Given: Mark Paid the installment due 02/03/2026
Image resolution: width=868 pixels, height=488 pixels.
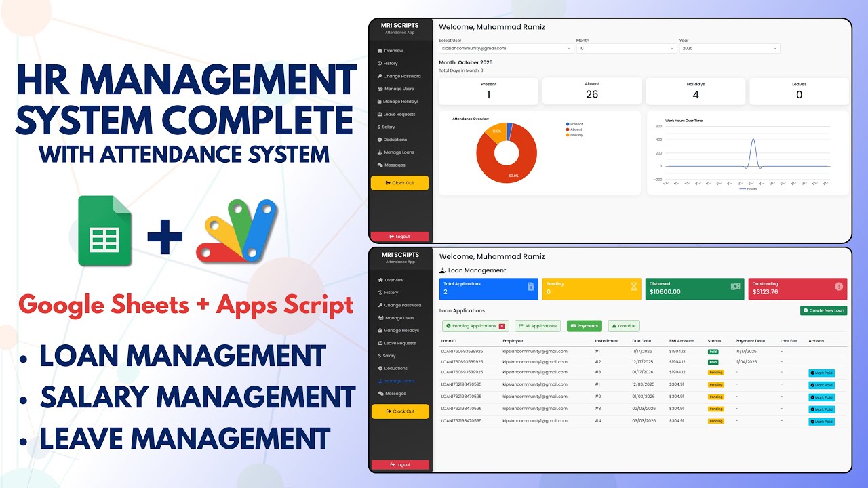Looking at the screenshot, I should pos(822,409).
